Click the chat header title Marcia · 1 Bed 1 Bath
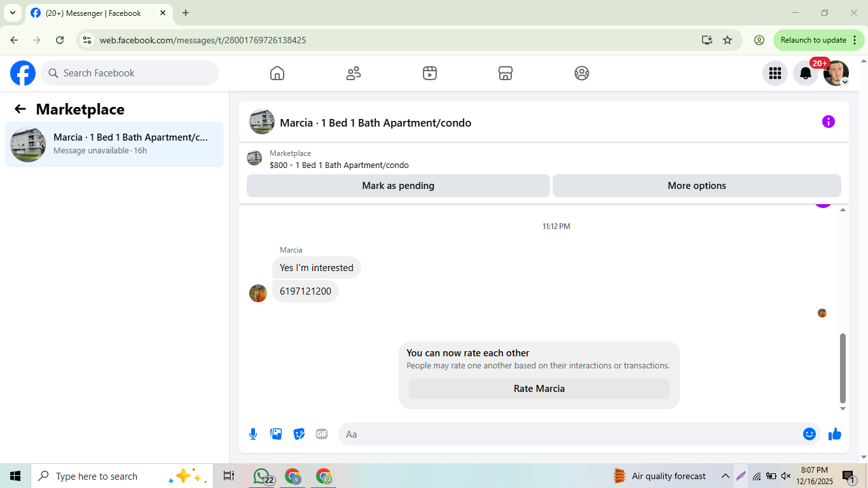The width and height of the screenshot is (868, 488). 375,123
